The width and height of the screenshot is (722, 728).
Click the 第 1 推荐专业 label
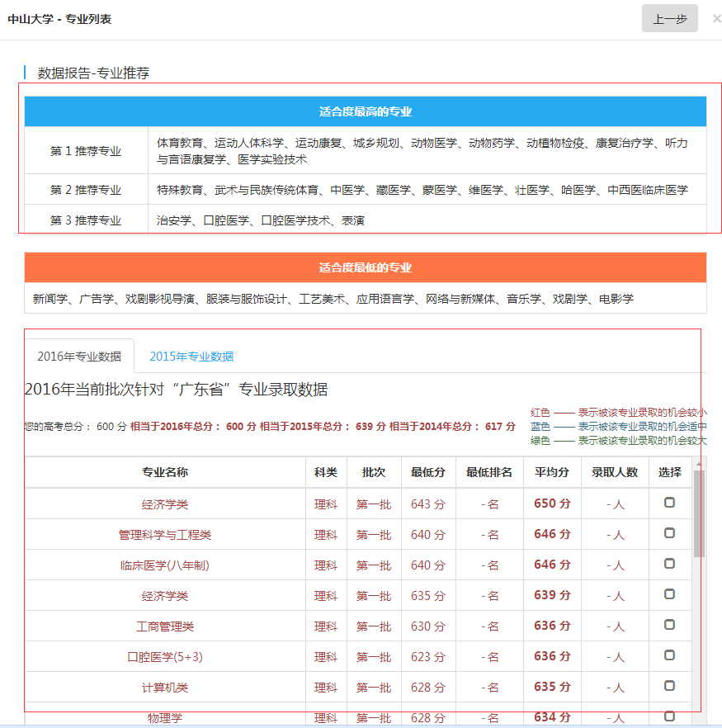[x=86, y=151]
